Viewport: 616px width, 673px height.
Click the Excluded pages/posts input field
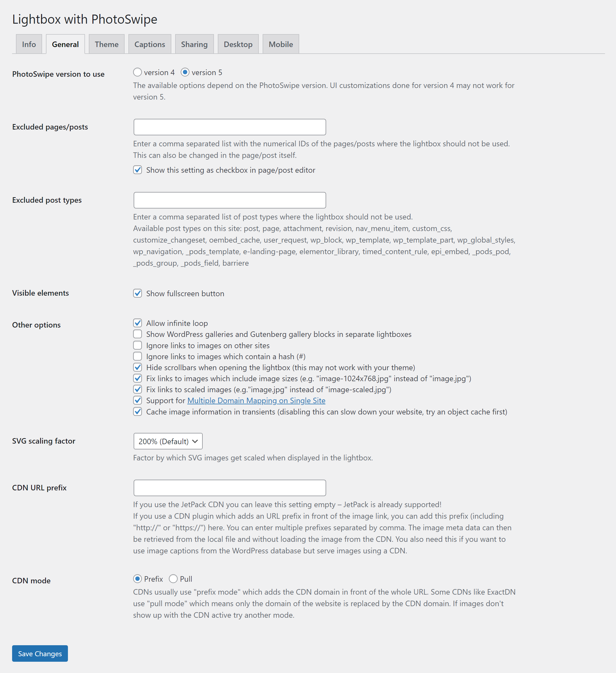(229, 126)
